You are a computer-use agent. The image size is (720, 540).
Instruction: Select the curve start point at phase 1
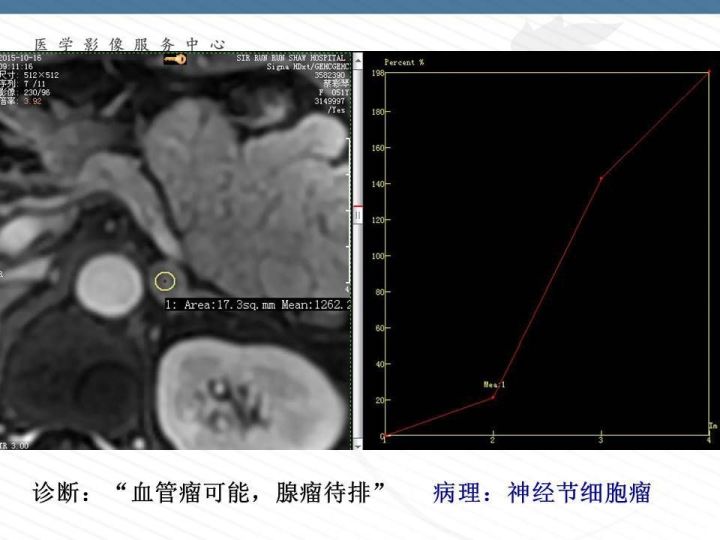point(386,435)
